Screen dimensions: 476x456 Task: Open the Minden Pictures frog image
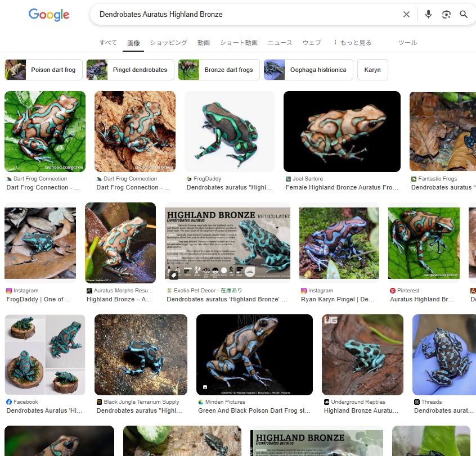point(254,355)
